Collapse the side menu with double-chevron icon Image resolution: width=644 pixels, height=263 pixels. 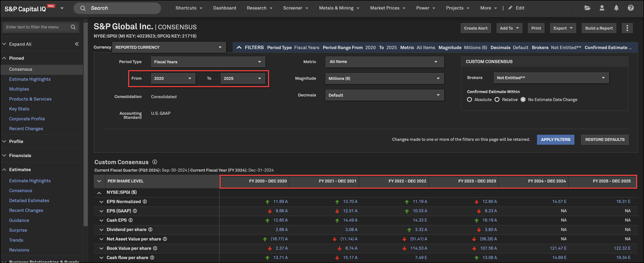point(77,44)
